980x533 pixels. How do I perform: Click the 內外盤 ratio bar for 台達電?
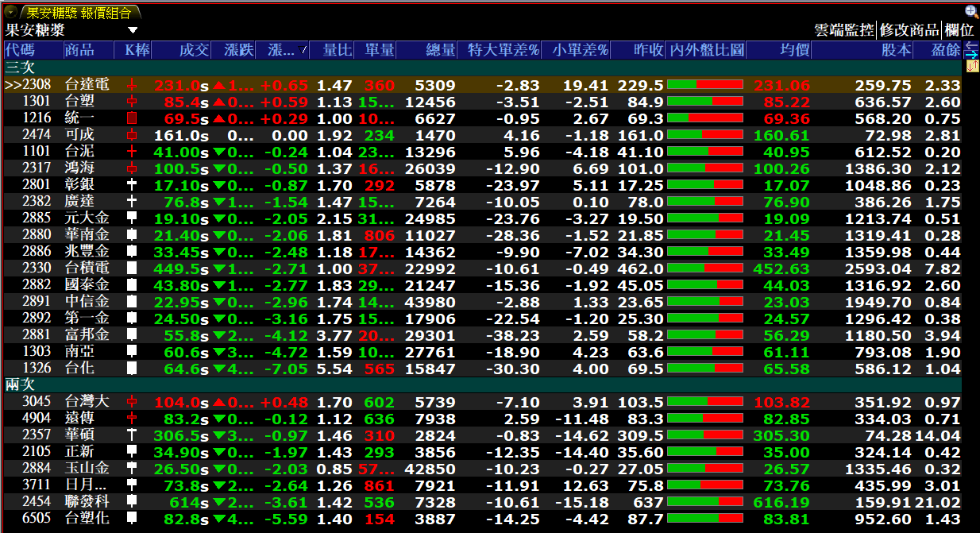pos(705,85)
